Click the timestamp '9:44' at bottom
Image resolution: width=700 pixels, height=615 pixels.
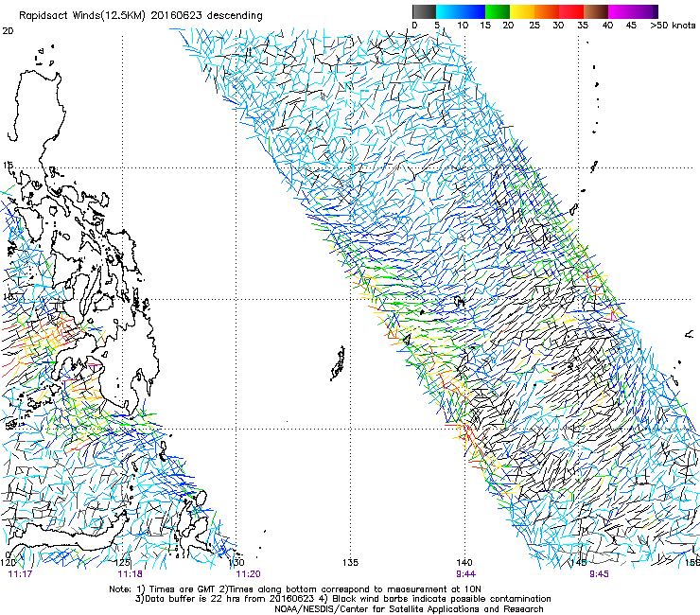(x=465, y=574)
